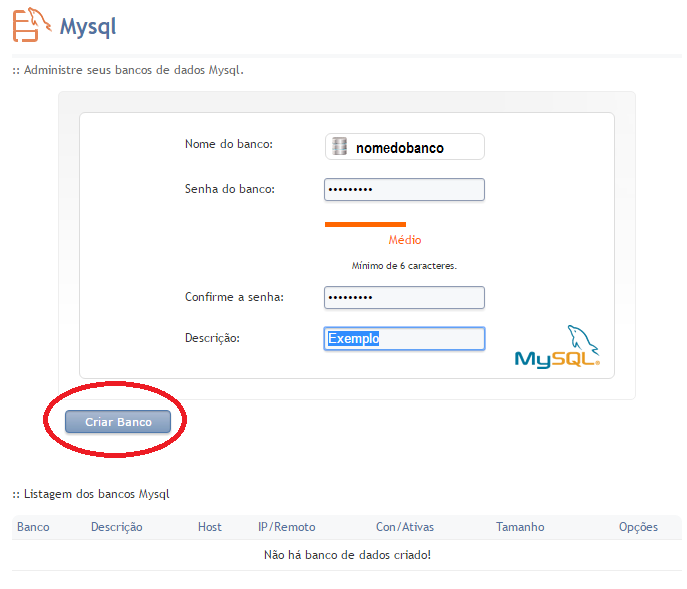Click the Descrição field containing Exemplo

click(x=404, y=339)
